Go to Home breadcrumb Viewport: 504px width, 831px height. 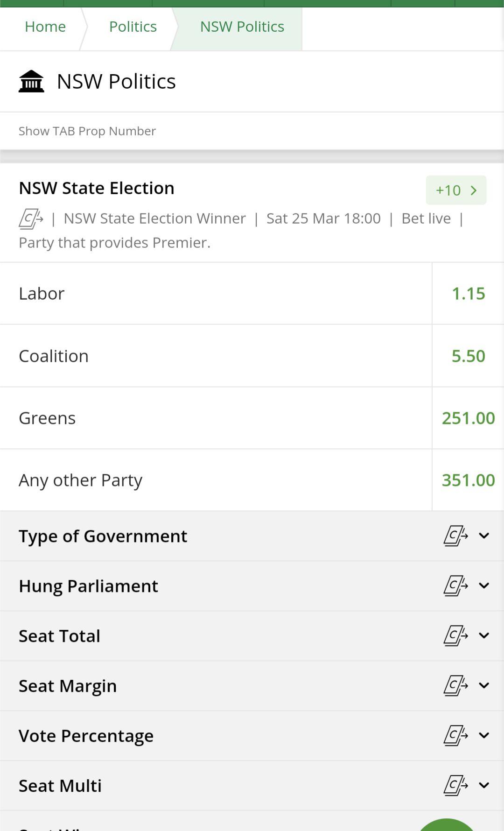pos(45,27)
